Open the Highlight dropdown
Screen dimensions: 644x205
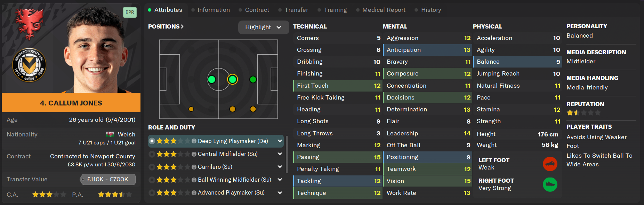[x=263, y=27]
